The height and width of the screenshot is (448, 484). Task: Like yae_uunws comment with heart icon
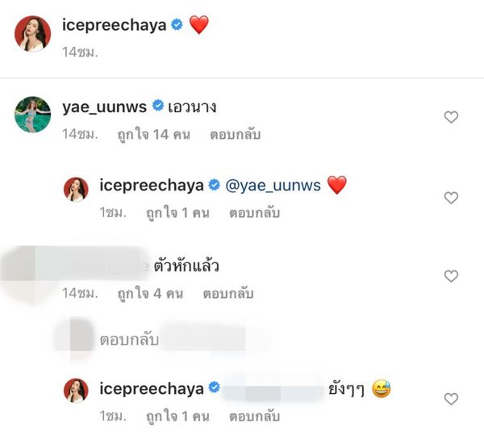point(451,117)
